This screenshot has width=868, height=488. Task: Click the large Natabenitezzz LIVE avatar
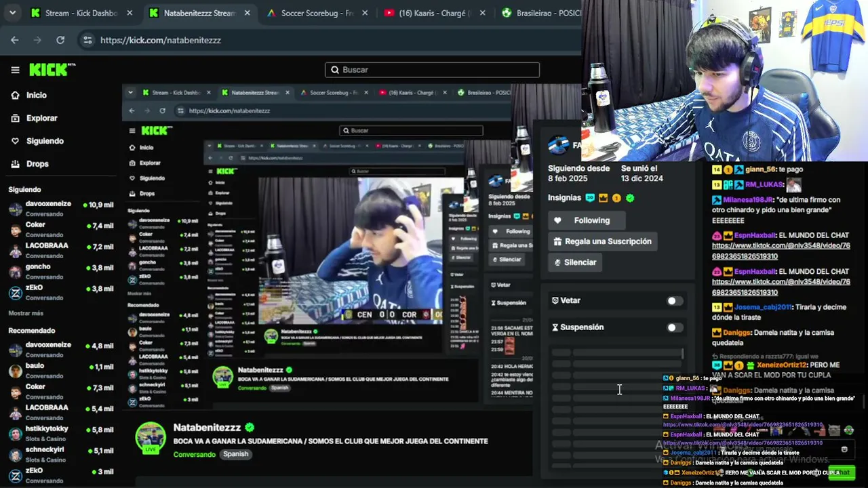point(151,438)
